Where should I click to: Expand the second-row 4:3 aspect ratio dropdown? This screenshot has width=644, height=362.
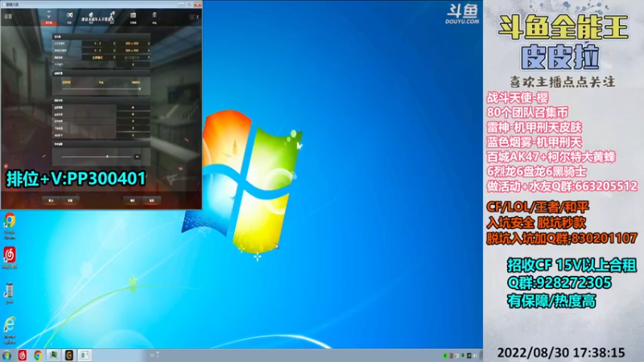click(x=98, y=51)
